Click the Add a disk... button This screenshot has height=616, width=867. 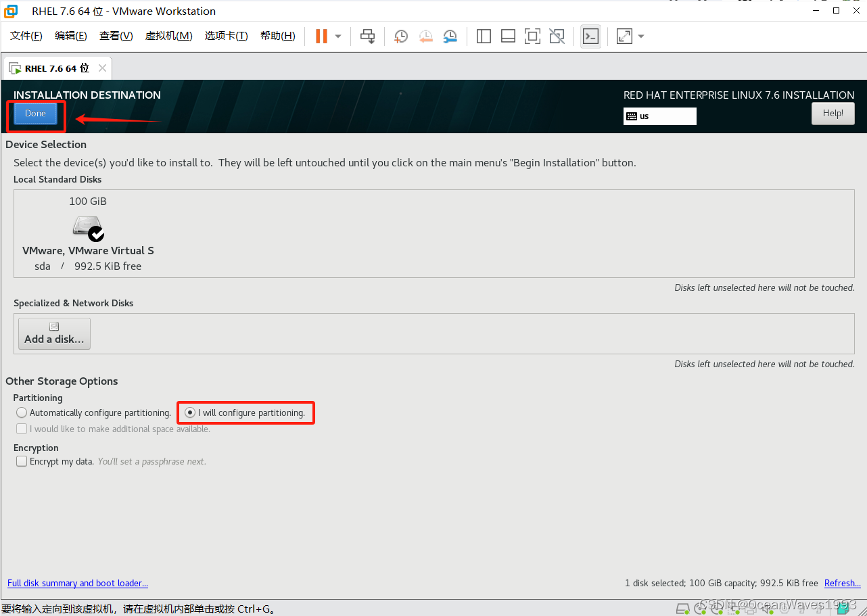[x=54, y=333]
